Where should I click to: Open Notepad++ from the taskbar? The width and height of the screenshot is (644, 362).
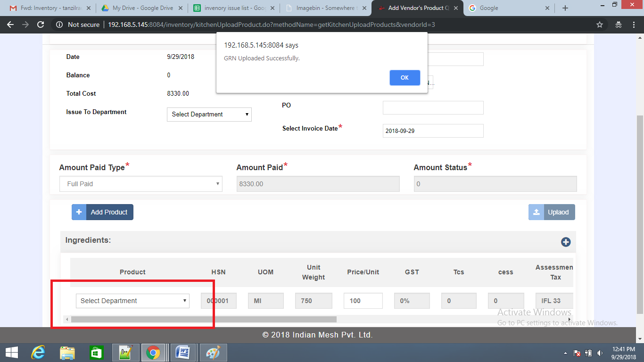(125, 353)
